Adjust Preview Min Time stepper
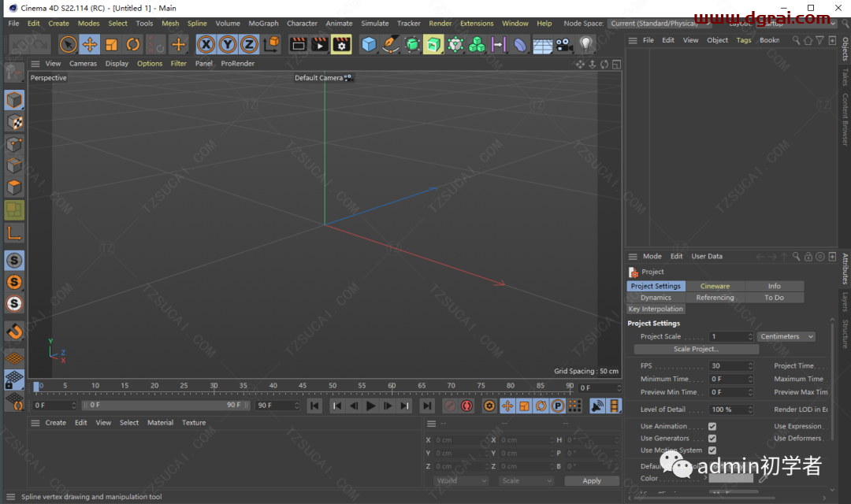851x504 pixels. click(751, 392)
